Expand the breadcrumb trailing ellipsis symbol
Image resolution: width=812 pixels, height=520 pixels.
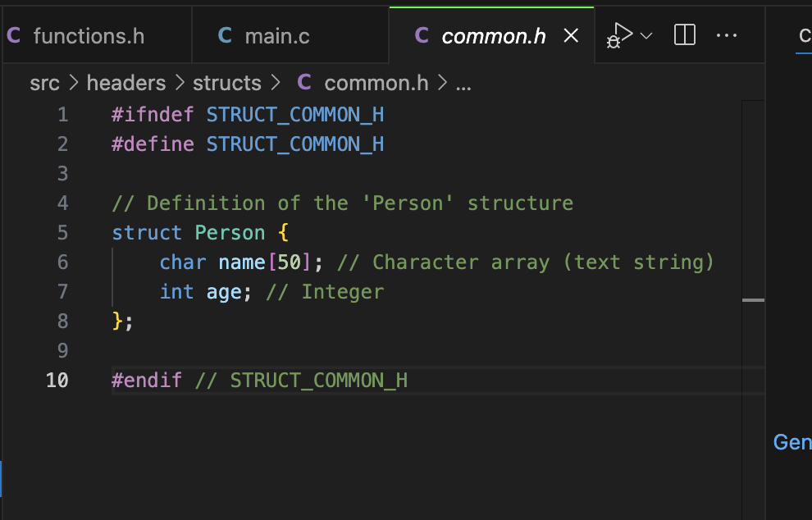coord(463,83)
